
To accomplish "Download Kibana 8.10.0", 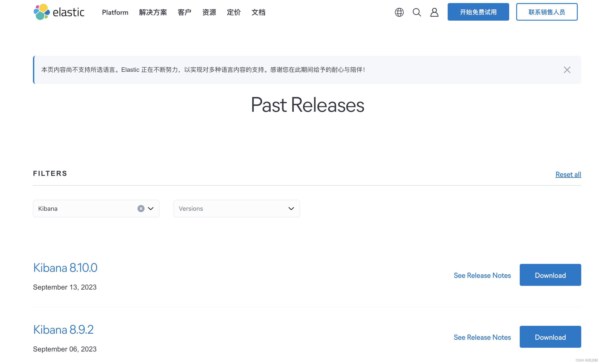I will [550, 275].
